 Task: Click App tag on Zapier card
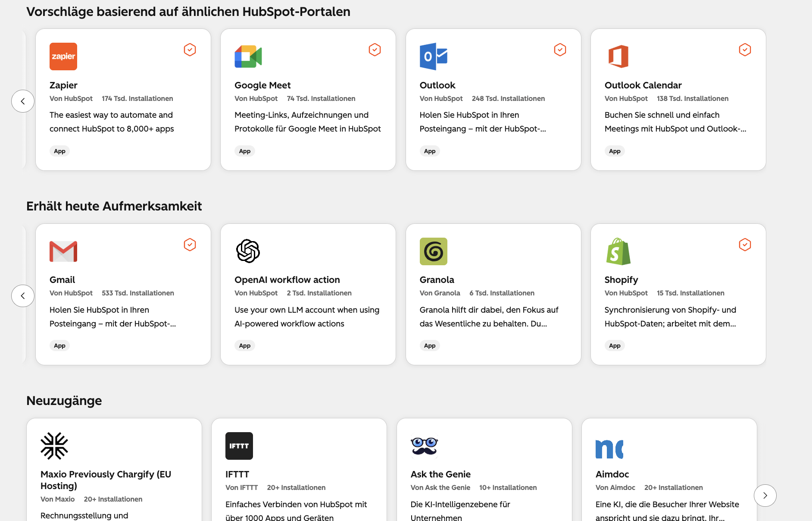point(59,151)
